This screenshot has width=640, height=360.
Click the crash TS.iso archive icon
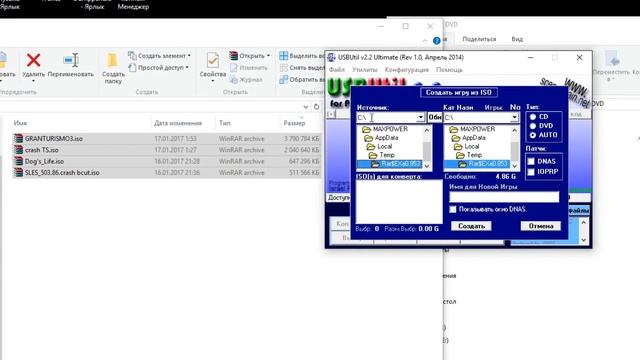[18, 150]
